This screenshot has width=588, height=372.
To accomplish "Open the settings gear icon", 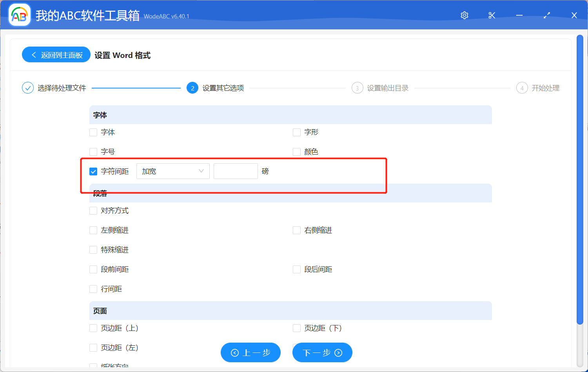I will click(465, 15).
